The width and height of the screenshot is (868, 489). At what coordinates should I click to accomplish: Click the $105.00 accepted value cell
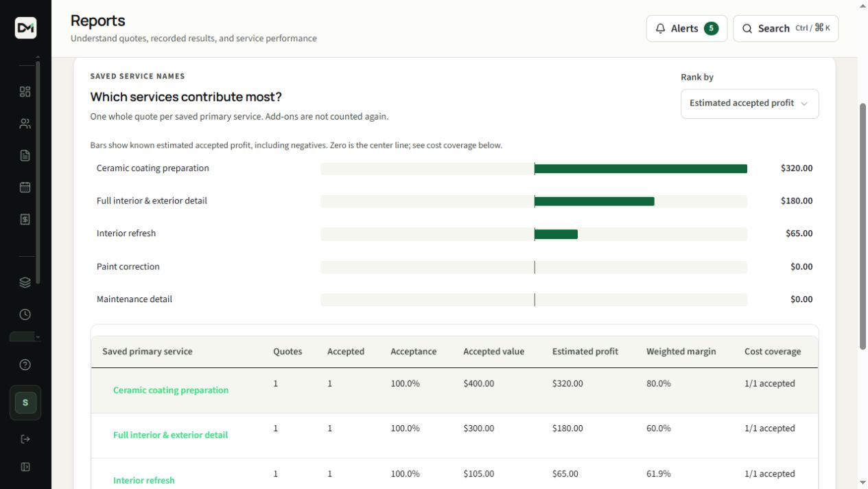coord(478,473)
